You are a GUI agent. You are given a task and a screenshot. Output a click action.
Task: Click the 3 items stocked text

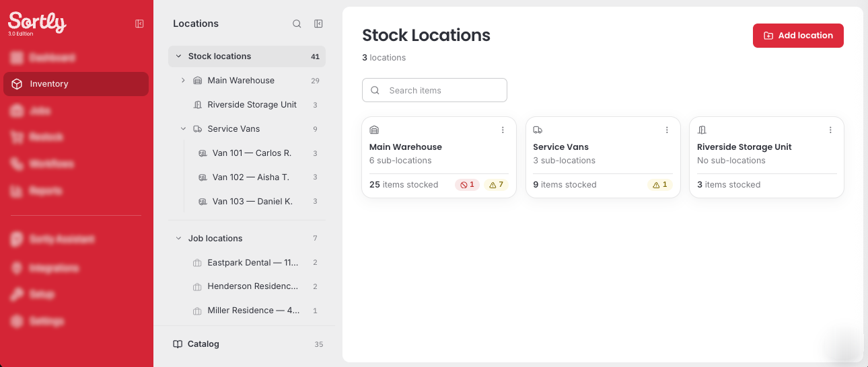tap(729, 185)
